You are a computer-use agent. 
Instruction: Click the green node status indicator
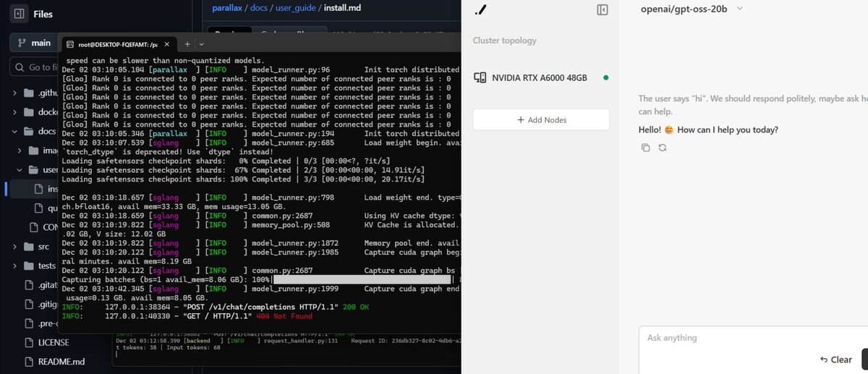pos(605,77)
